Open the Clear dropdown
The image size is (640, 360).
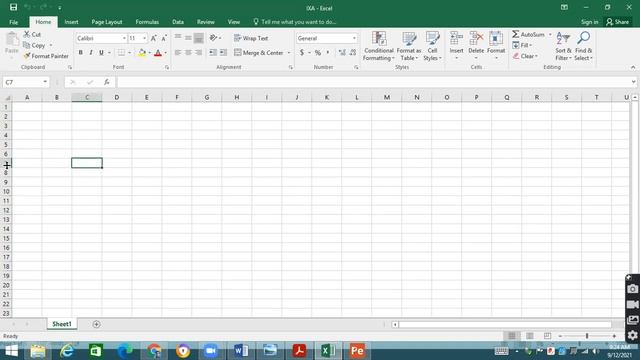525,56
